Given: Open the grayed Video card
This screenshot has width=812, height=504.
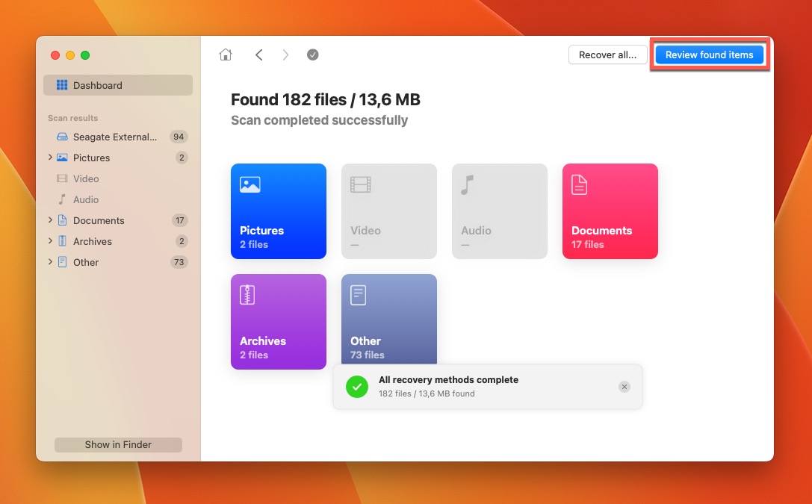Looking at the screenshot, I should tap(389, 211).
